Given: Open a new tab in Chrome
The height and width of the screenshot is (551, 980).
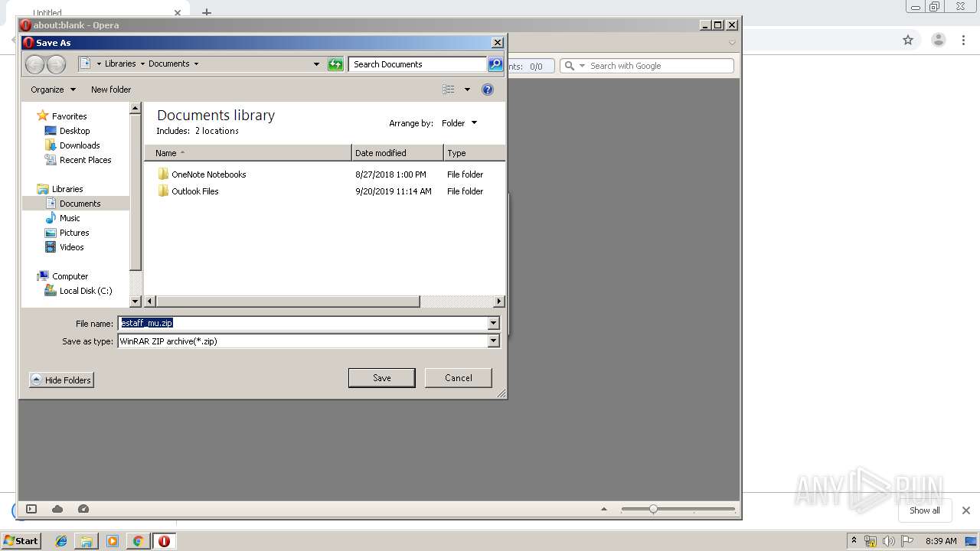Looking at the screenshot, I should pos(207,12).
